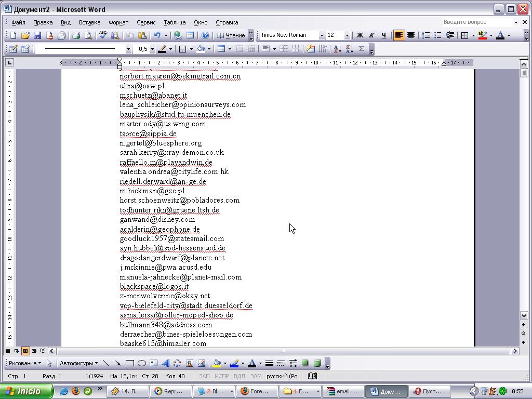Screen dimensions: 532x399
Task: Open the font size 12 dropdown
Action: click(x=347, y=35)
